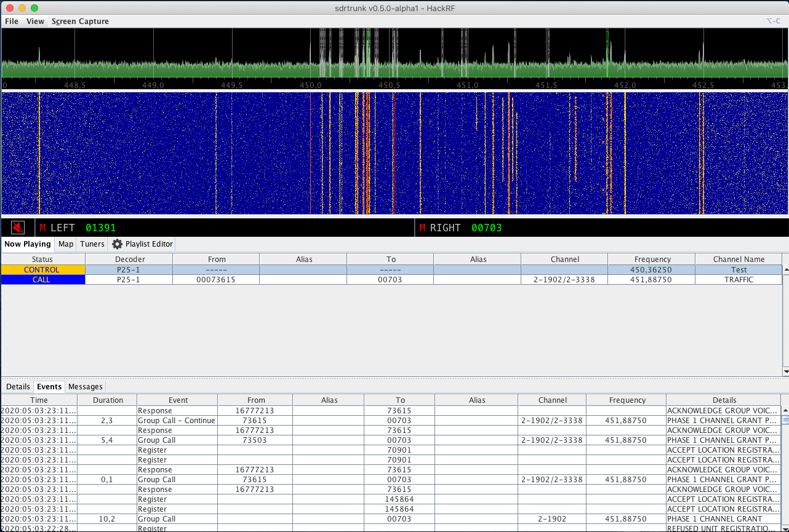The width and height of the screenshot is (789, 532).
Task: Click the down arrow on the events scrollbar
Action: pos(784,527)
